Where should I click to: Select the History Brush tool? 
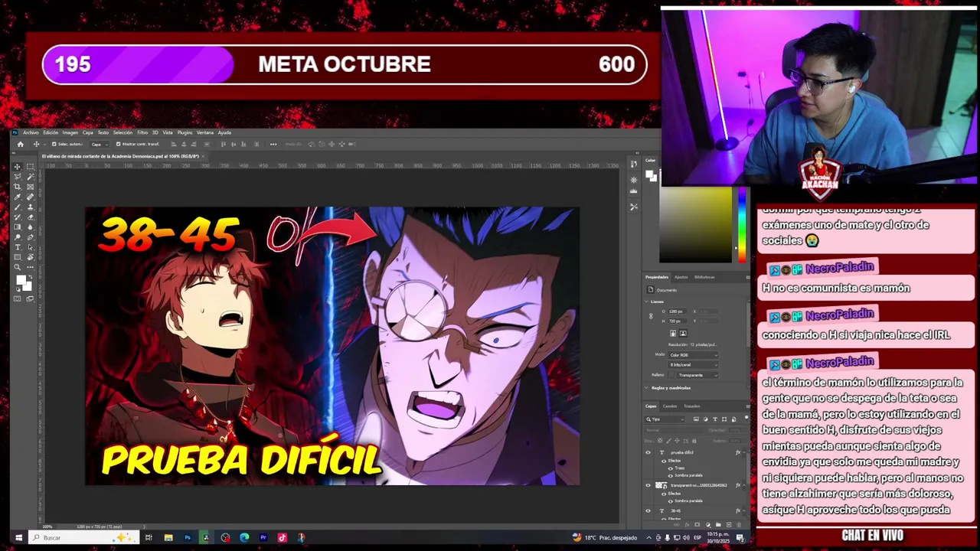click(x=17, y=217)
